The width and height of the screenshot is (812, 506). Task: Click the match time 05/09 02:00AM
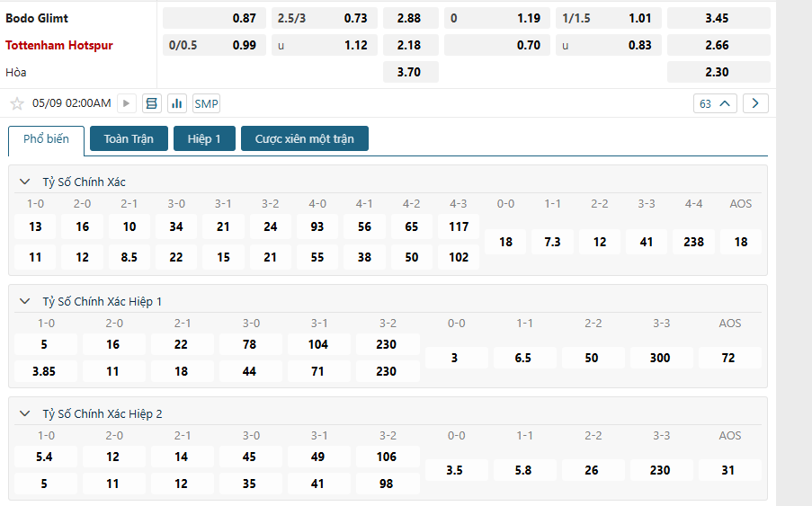click(71, 103)
